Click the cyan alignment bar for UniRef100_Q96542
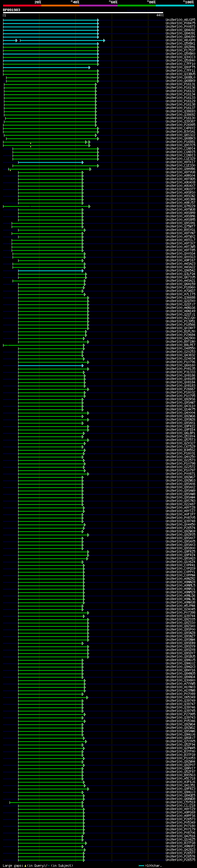197x868 pixels. tap(51, 271)
